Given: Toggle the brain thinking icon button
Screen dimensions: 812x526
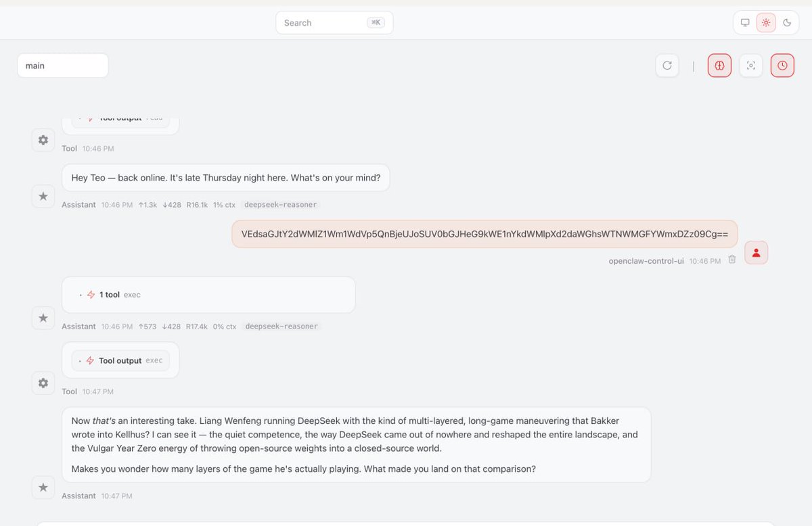Looking at the screenshot, I should coord(719,66).
